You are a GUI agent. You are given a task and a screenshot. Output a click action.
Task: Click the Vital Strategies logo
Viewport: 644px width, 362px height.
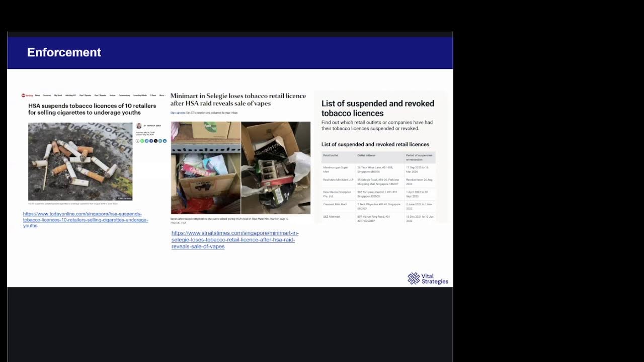pyautogui.click(x=428, y=279)
